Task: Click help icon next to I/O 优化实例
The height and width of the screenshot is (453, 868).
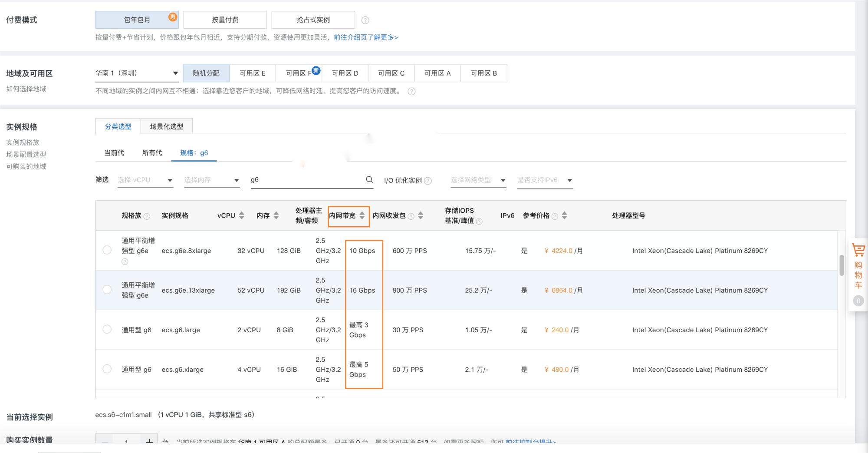Action: point(428,181)
